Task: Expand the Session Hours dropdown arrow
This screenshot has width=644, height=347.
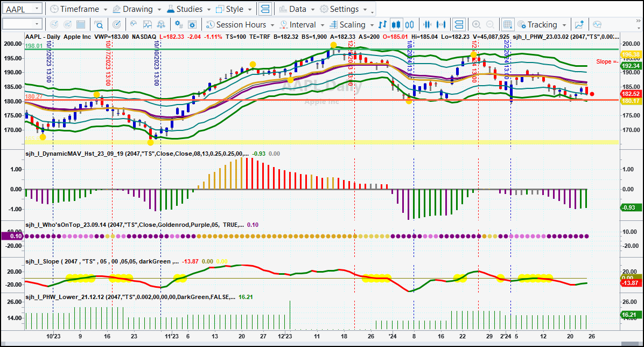Action: point(272,25)
